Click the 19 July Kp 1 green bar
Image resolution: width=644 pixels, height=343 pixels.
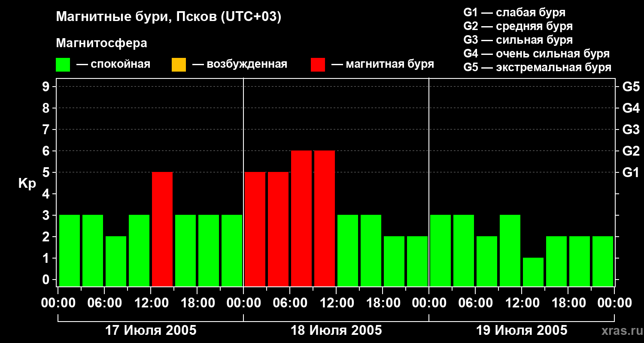pos(533,272)
